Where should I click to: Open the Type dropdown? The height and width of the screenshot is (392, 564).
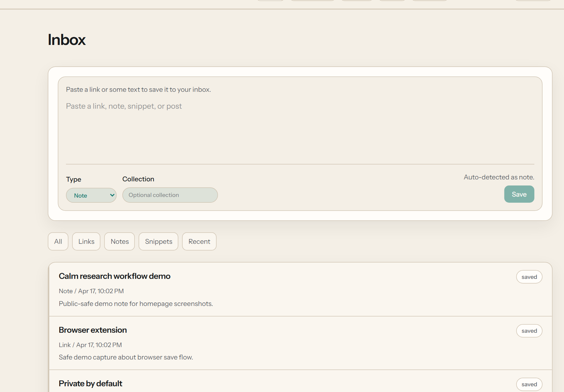click(x=91, y=195)
